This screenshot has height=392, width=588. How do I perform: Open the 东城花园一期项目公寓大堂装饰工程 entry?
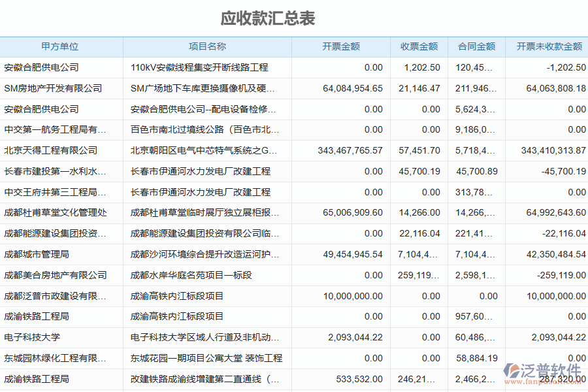point(202,358)
